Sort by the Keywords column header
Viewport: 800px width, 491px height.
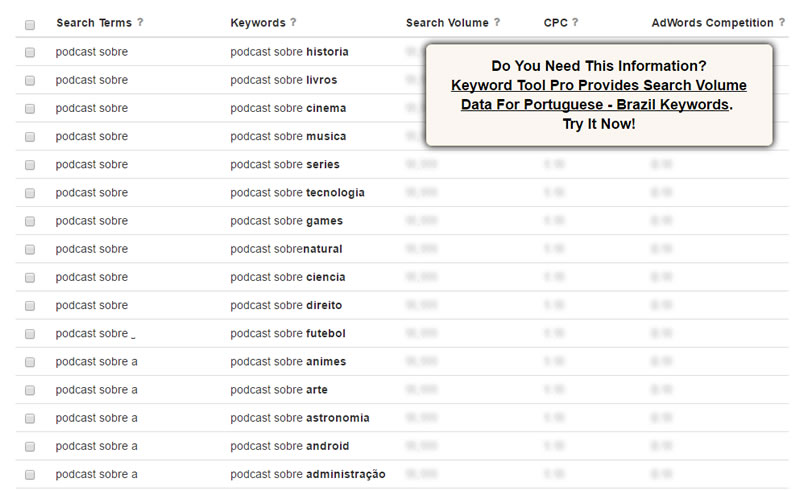257,22
